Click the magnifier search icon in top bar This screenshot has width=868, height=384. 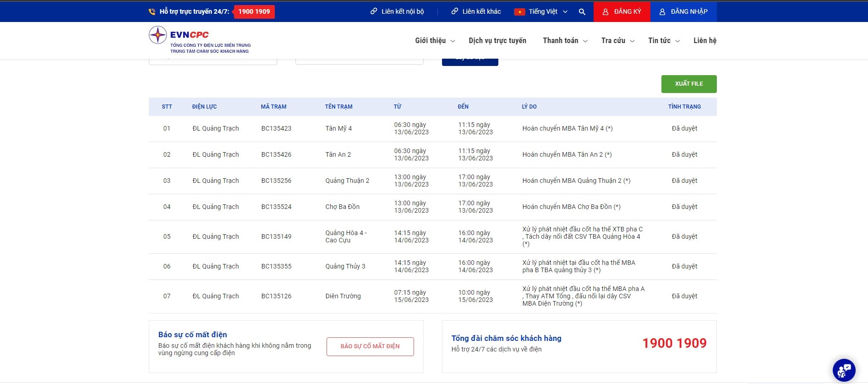582,12
